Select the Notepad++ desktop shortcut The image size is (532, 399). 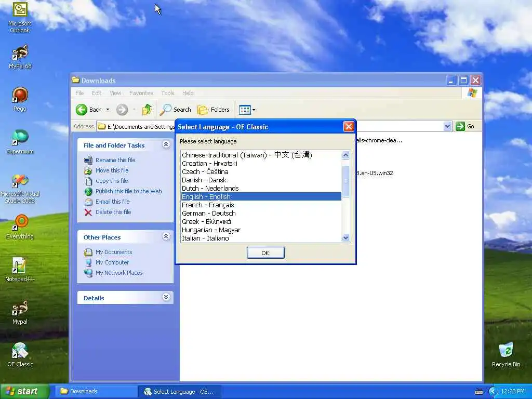(20, 270)
